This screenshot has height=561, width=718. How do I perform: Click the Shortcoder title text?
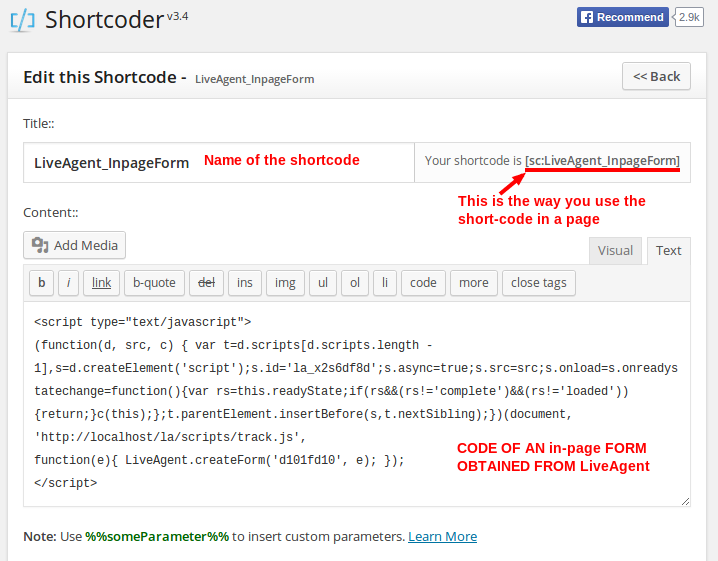104,20
